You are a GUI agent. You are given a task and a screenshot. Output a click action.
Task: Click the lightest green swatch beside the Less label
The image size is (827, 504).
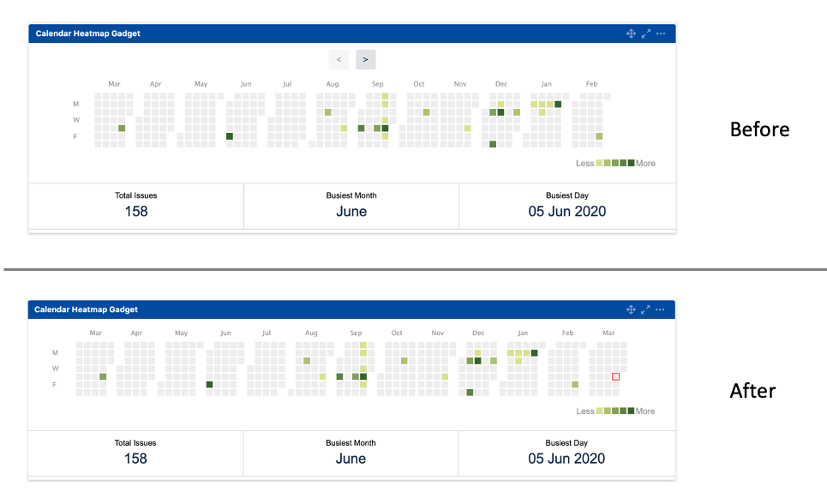point(599,162)
